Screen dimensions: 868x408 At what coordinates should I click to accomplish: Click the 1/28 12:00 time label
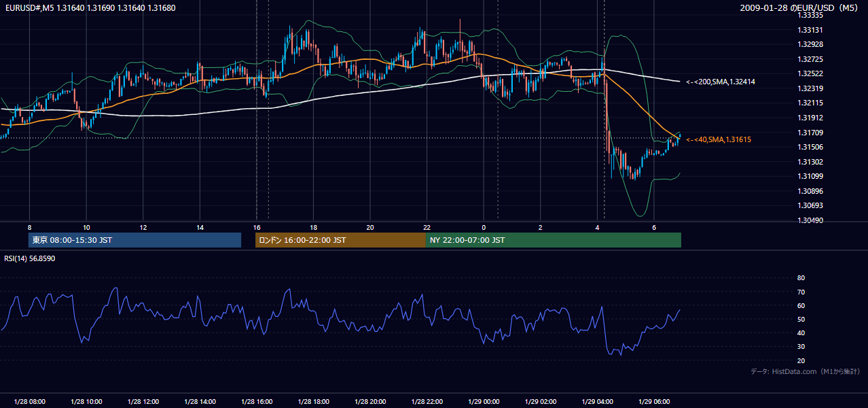click(x=143, y=402)
